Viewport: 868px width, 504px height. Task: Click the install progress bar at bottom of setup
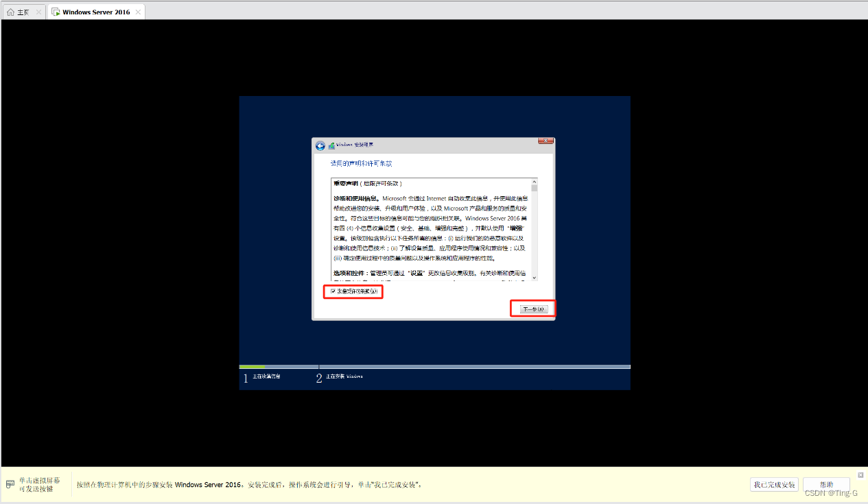pyautogui.click(x=434, y=367)
